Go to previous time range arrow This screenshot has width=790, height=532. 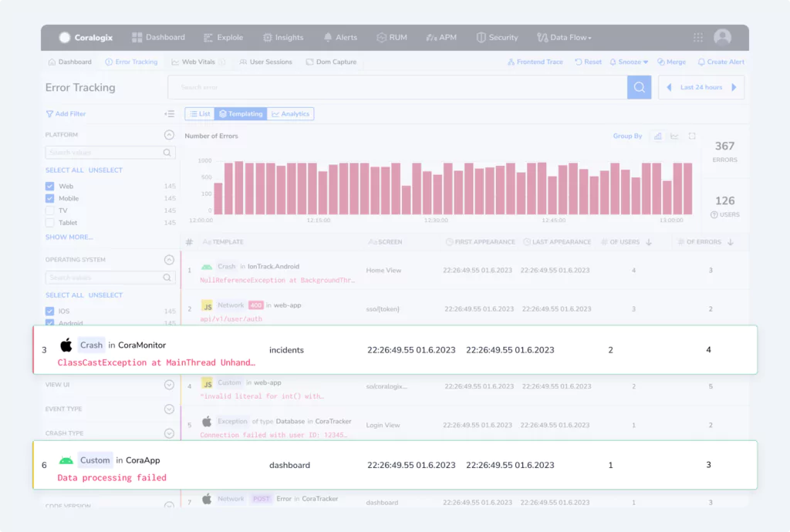669,87
